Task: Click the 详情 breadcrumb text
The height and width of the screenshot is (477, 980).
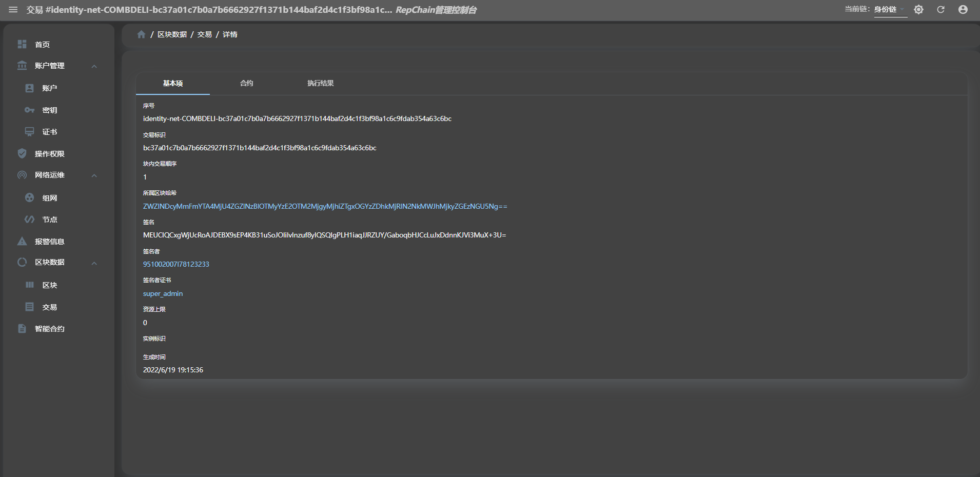Action: (230, 34)
